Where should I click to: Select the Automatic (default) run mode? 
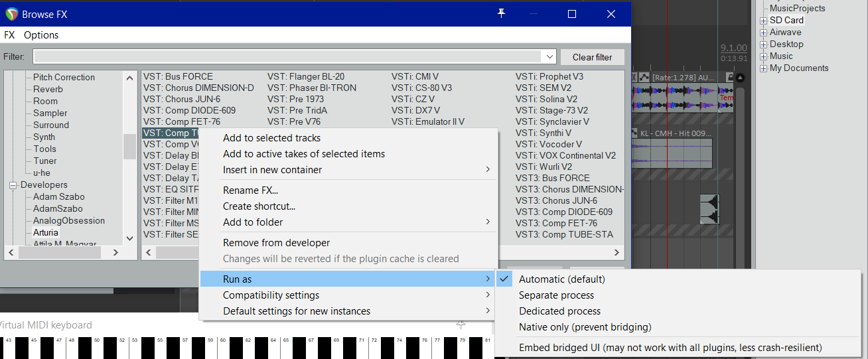561,279
